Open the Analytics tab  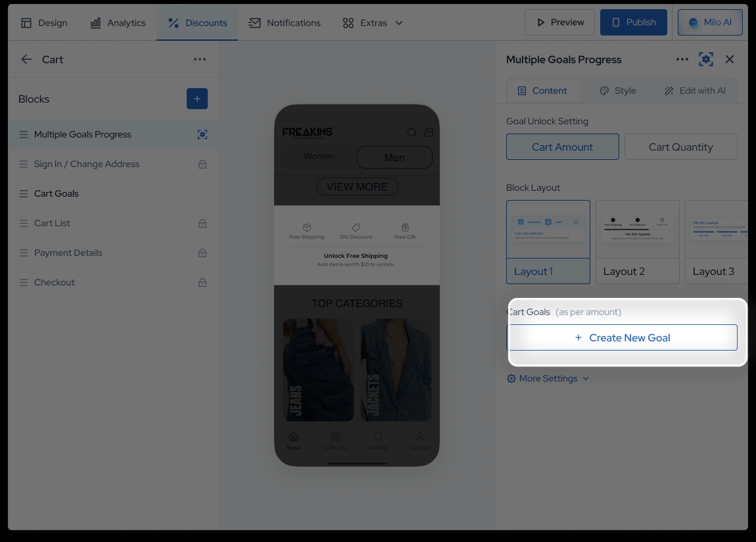click(x=118, y=22)
